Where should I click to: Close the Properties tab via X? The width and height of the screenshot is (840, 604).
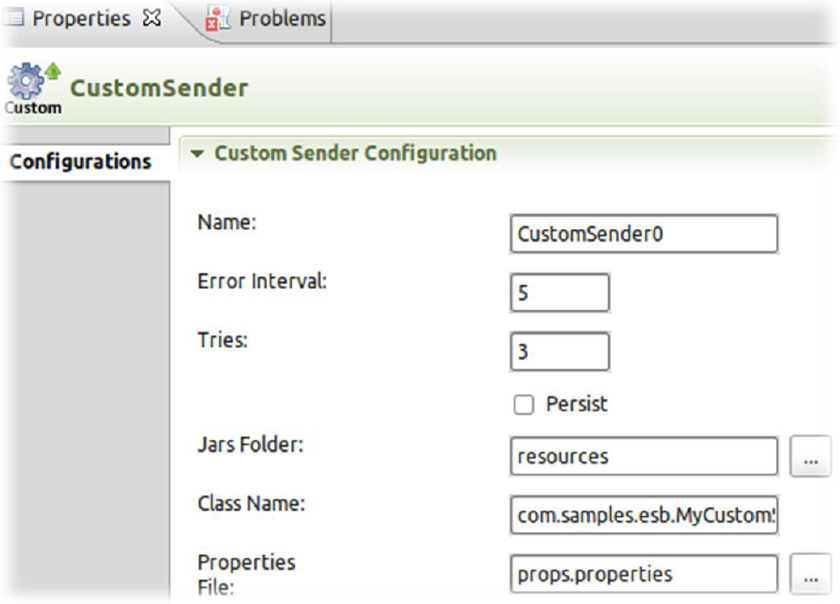click(153, 19)
